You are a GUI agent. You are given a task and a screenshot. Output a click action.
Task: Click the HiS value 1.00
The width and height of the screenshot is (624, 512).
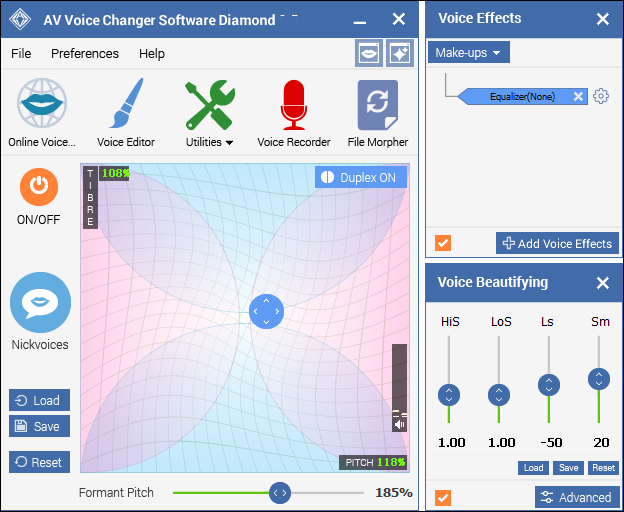click(x=452, y=442)
